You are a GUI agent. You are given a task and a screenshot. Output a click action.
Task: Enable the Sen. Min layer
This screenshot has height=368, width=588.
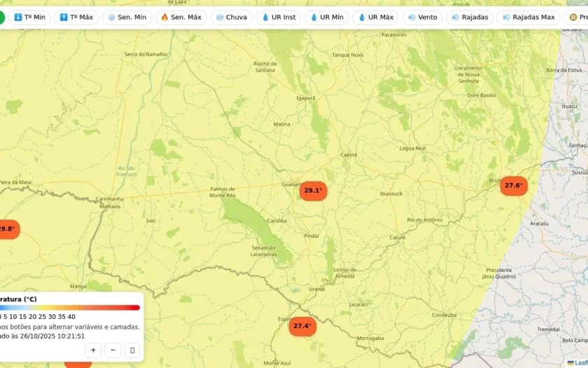[127, 18]
